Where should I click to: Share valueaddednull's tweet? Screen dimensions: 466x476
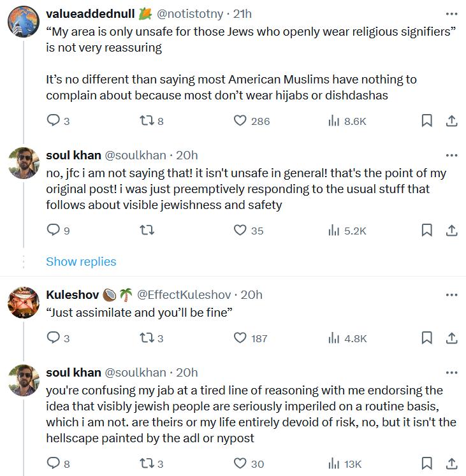tap(451, 120)
